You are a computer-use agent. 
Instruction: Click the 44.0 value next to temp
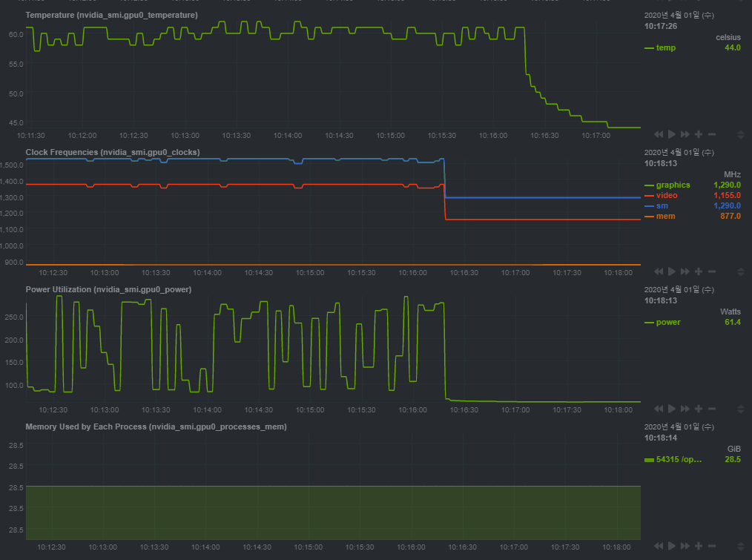(732, 48)
